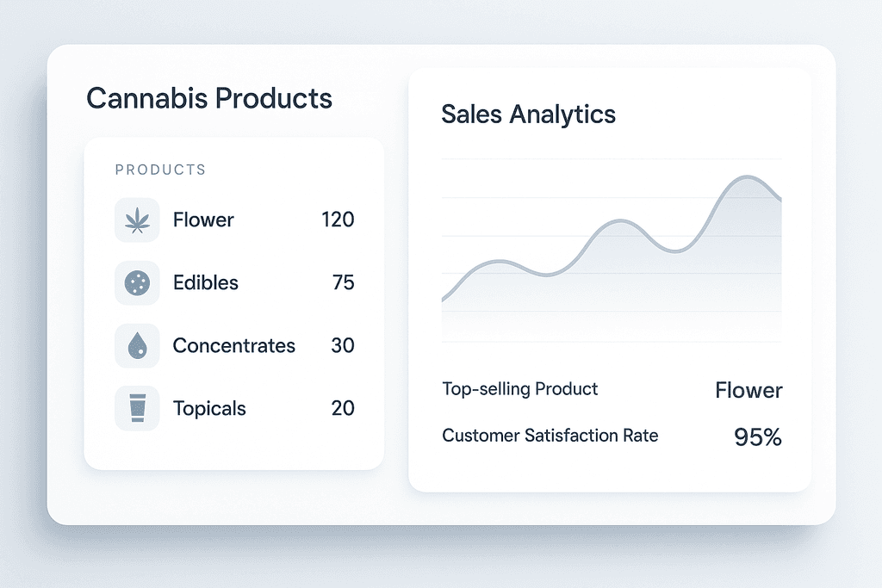Select the Edibles product name
Screen dimensions: 882x588
206,282
